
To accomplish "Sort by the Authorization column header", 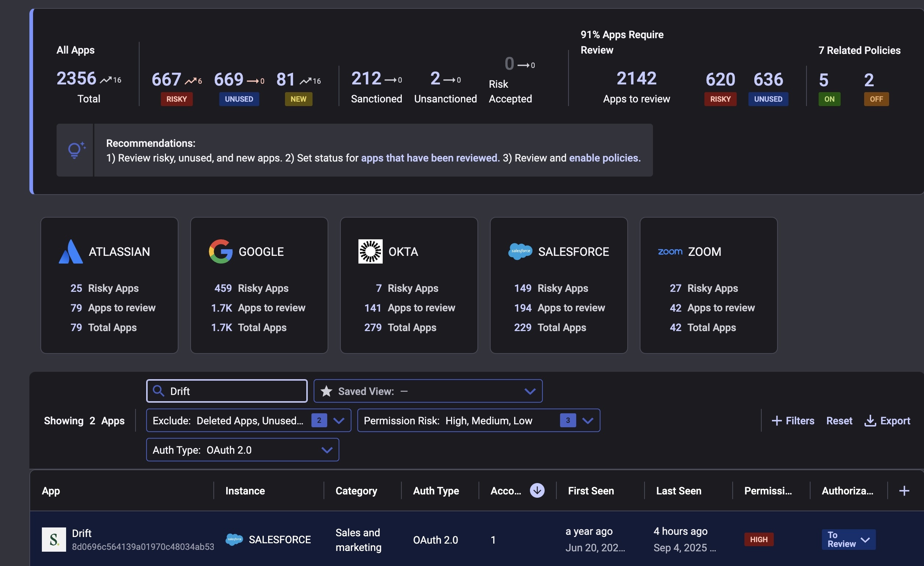I will (x=847, y=491).
